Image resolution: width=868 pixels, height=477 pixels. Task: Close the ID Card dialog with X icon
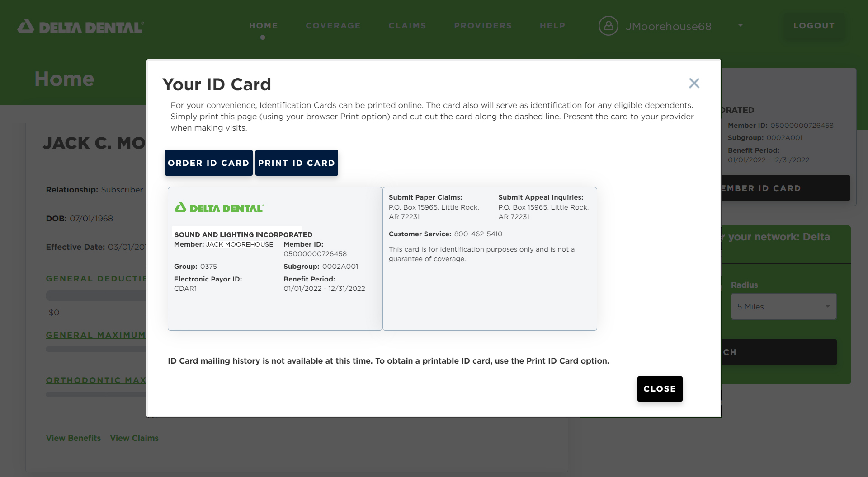(694, 83)
